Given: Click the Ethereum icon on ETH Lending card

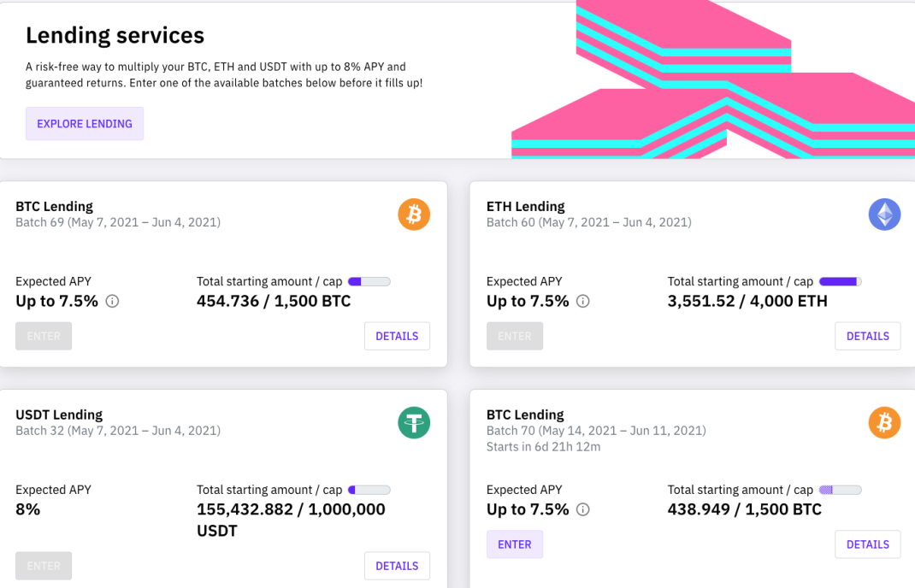Looking at the screenshot, I should click(885, 214).
